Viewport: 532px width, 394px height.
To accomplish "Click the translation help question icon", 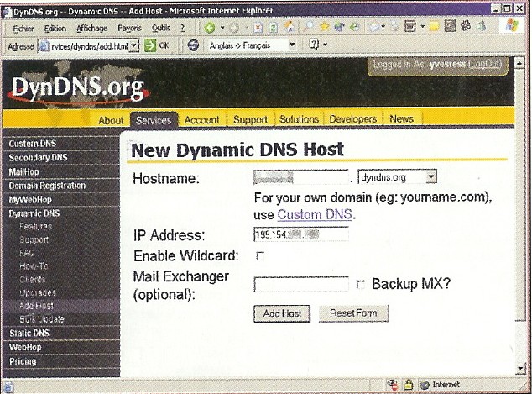I will point(314,45).
